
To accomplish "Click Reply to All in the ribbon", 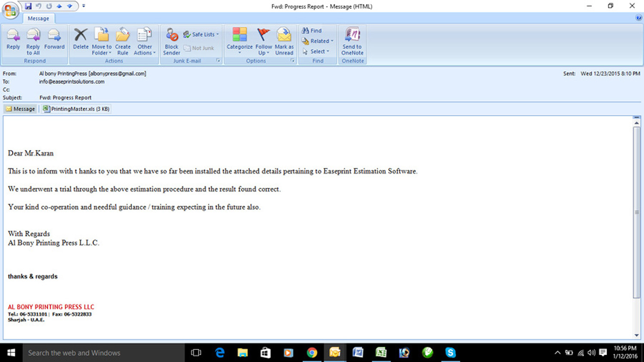I will coord(33,41).
